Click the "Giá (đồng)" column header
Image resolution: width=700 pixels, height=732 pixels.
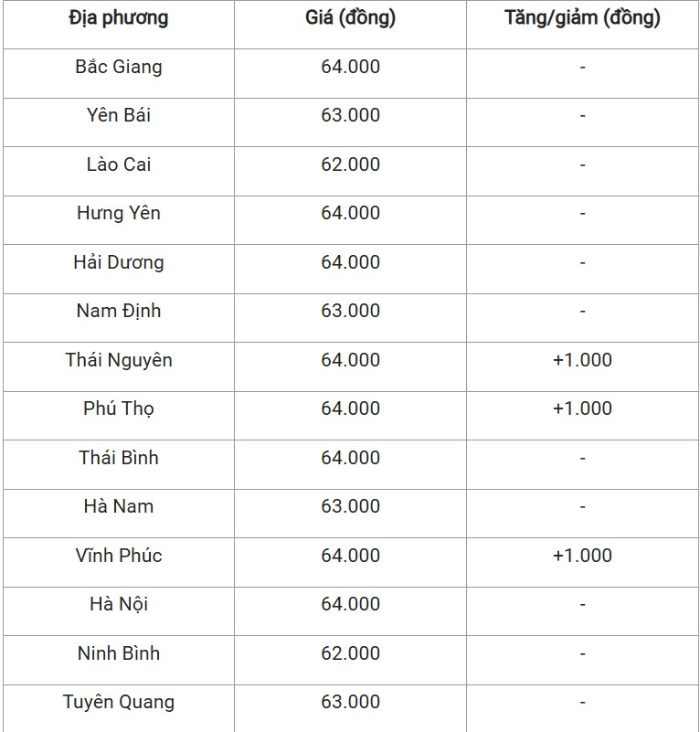[350, 18]
